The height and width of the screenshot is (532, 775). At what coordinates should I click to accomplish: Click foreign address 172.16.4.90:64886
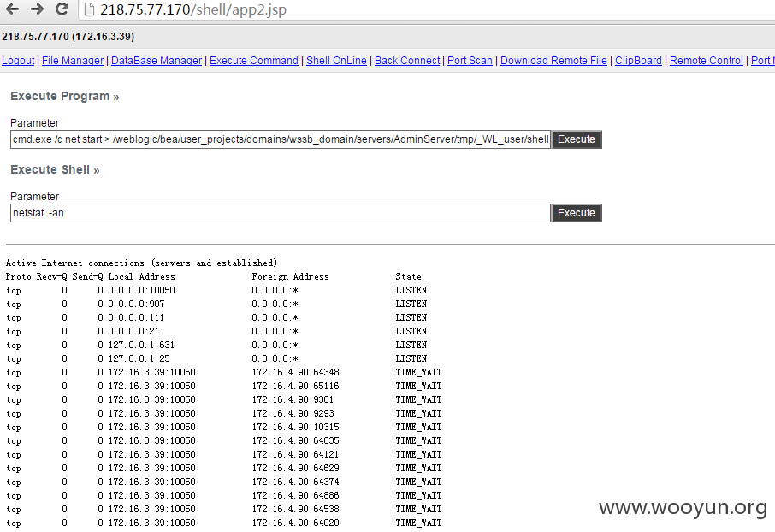pyautogui.click(x=296, y=495)
